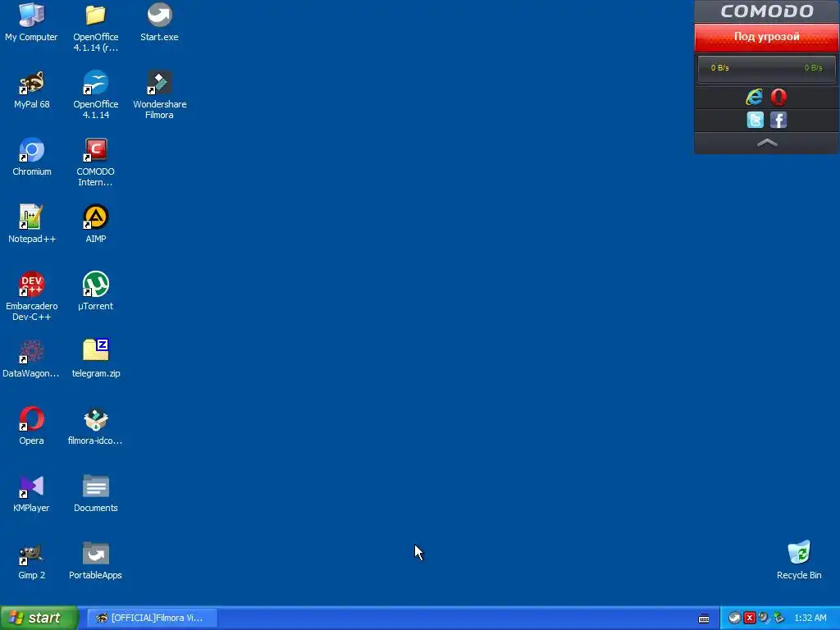This screenshot has width=840, height=630.
Task: Collapse the COMODO widget with the up chevron
Action: click(x=767, y=143)
